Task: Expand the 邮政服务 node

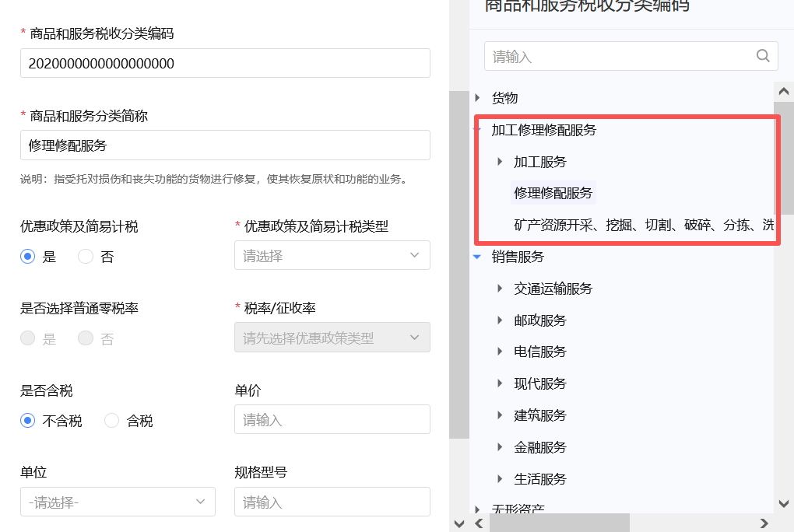Action: pyautogui.click(x=498, y=320)
